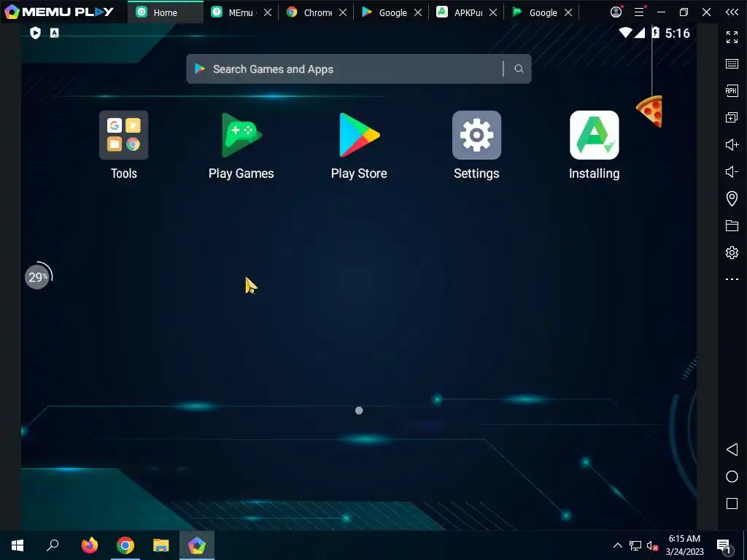This screenshot has width=747, height=560.
Task: Open the keyboard mapping icon
Action: click(732, 64)
